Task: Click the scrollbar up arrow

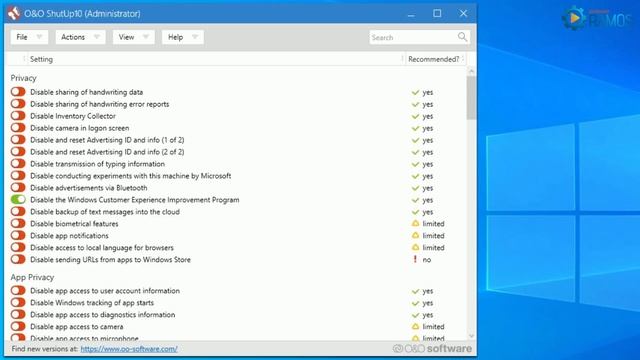Action: (x=471, y=71)
